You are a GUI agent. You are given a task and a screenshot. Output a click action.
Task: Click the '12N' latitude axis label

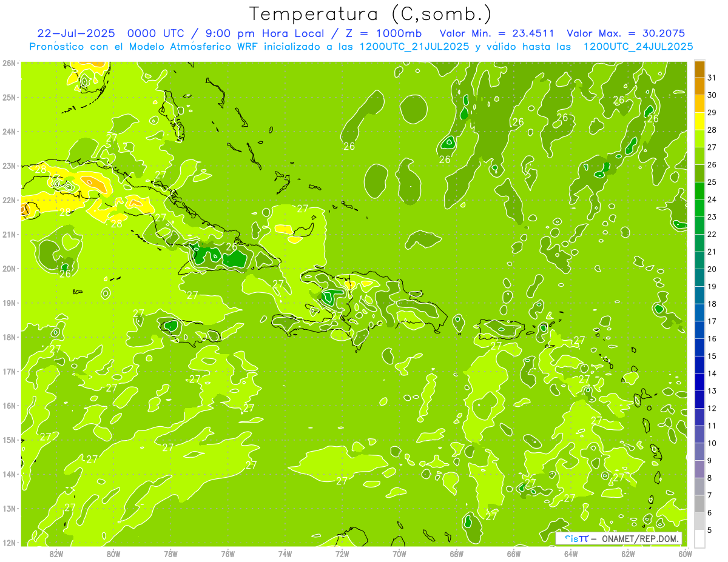coord(9,543)
